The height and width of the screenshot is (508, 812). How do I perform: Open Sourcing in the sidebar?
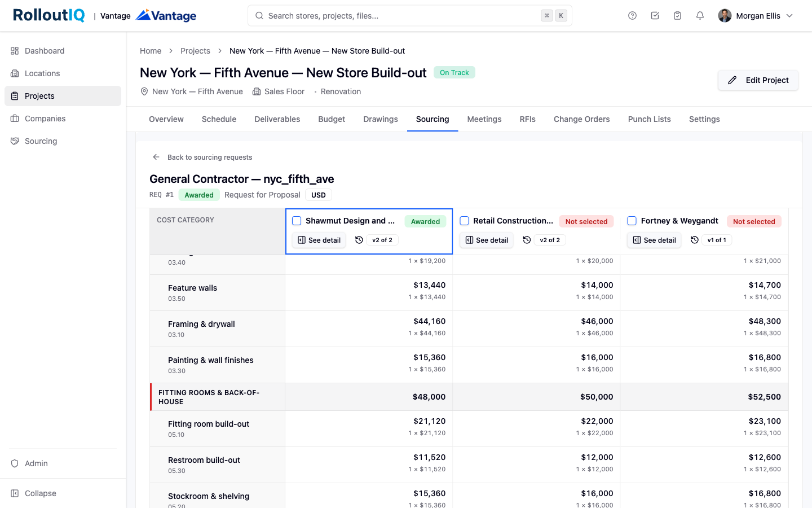[63, 141]
